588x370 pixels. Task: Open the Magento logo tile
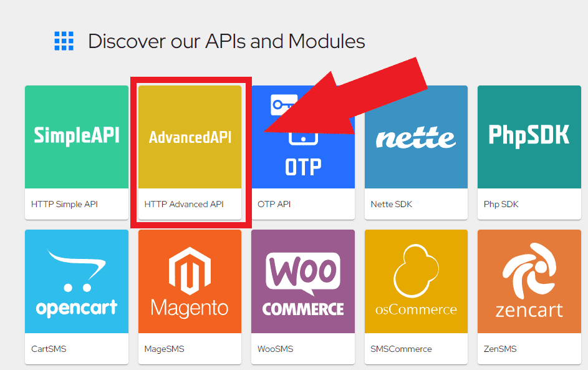tap(190, 281)
